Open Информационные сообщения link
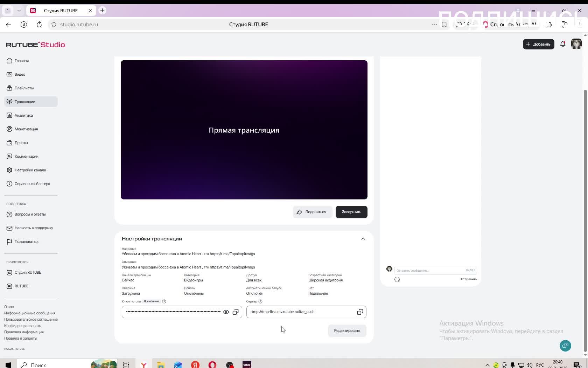 [30, 313]
